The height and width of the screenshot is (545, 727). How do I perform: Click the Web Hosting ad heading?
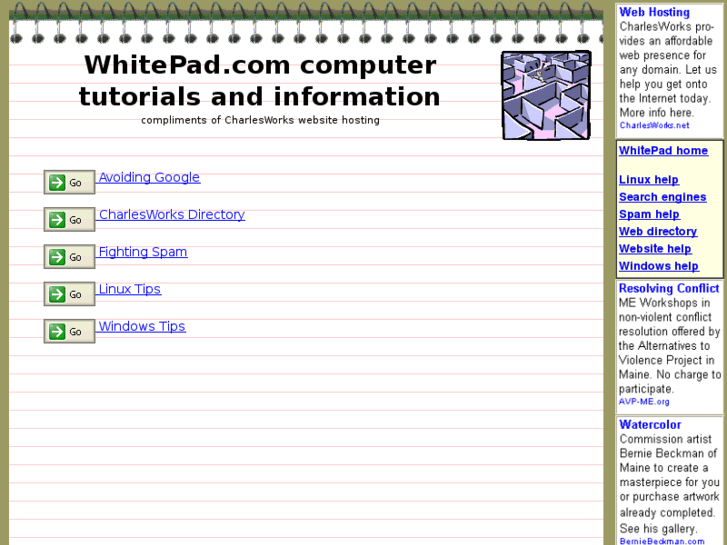(654, 13)
